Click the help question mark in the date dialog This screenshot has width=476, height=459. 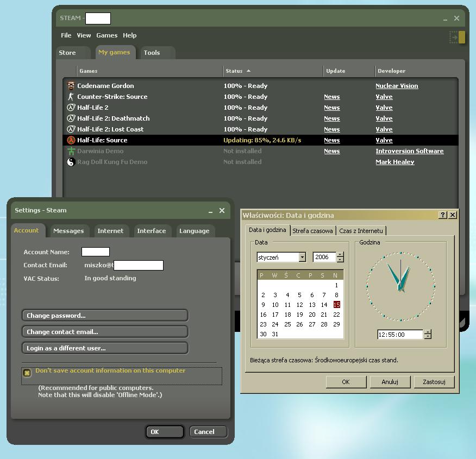[x=443, y=215]
